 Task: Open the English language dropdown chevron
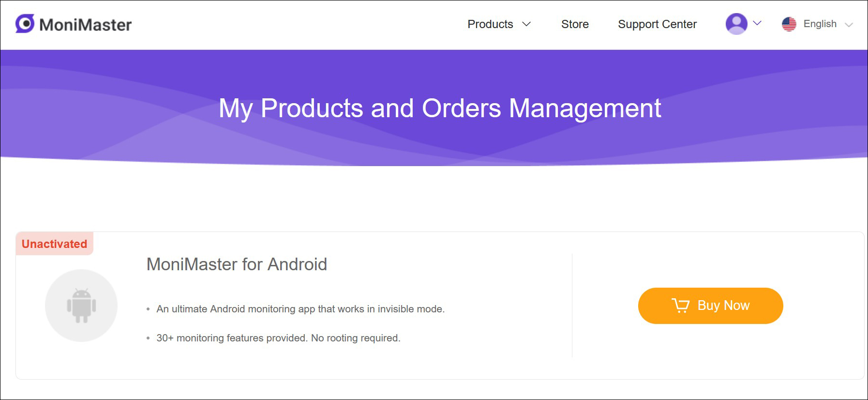point(849,25)
